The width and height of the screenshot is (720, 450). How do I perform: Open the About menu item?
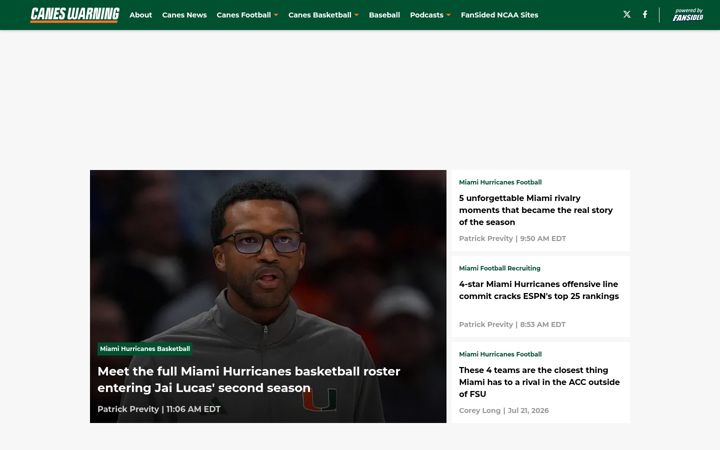(141, 15)
